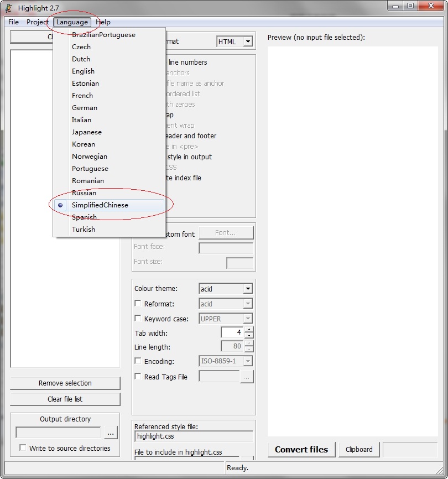Pick German from the language list

pos(85,108)
